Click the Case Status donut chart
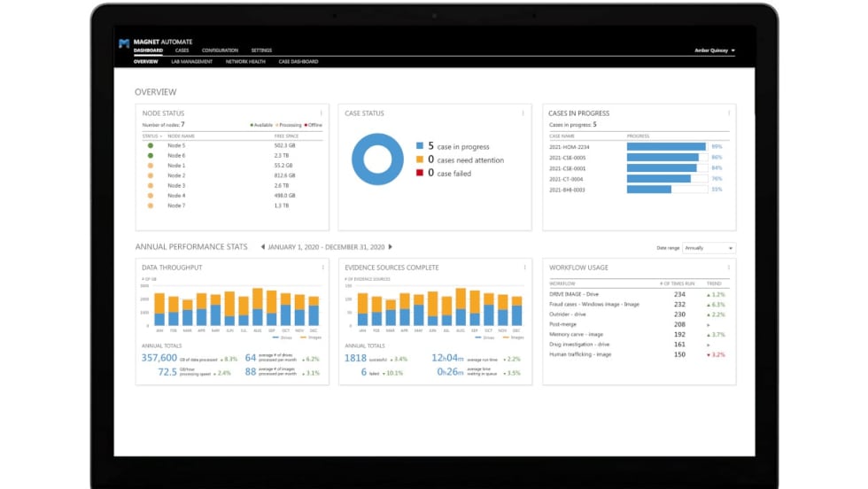The height and width of the screenshot is (489, 868). [x=377, y=159]
